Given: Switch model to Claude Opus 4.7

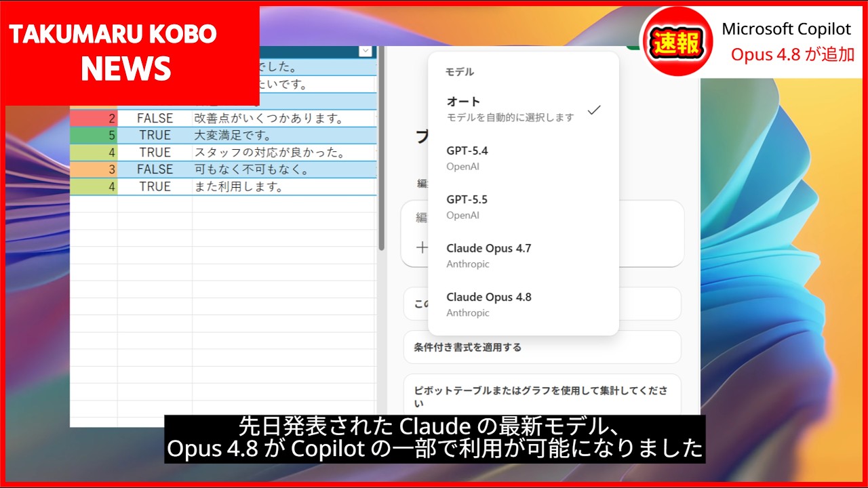Looking at the screenshot, I should 524,256.
